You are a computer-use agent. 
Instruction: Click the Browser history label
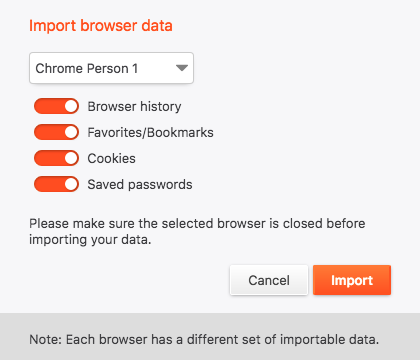[x=134, y=107]
